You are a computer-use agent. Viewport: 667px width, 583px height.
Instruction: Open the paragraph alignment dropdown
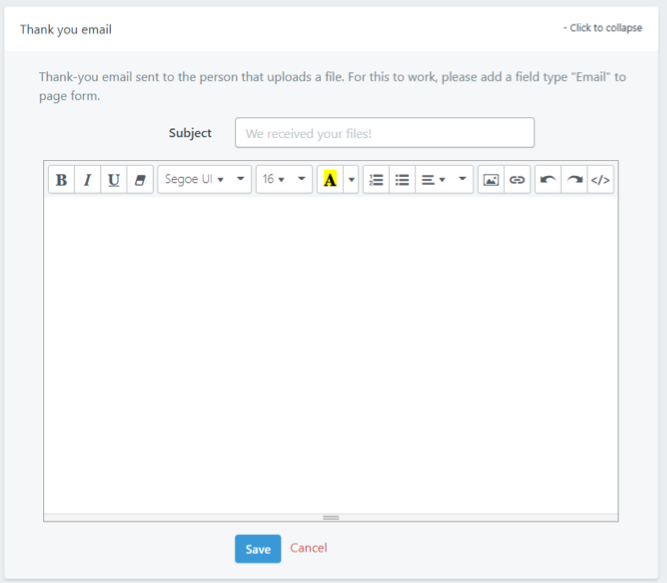444,180
